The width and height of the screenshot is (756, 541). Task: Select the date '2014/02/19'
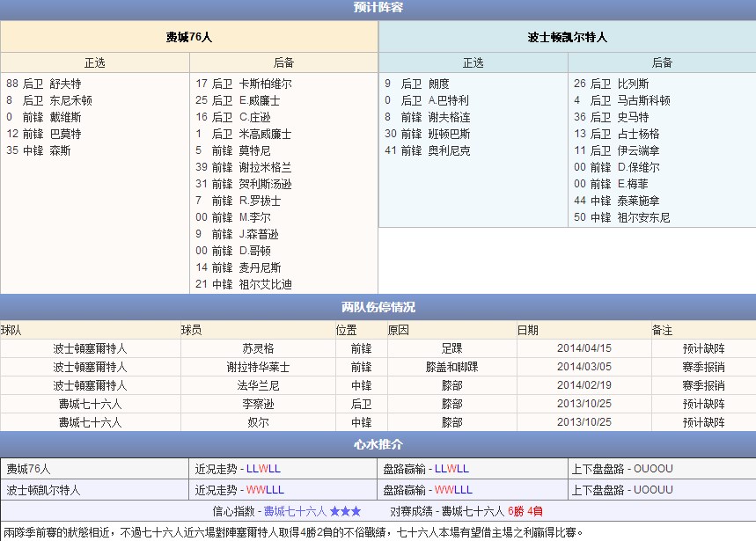coord(584,385)
